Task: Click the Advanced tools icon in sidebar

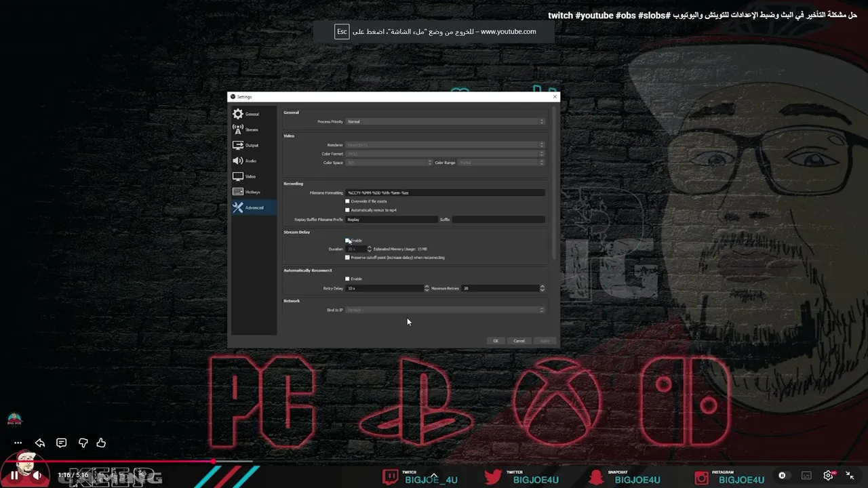Action: (237, 207)
